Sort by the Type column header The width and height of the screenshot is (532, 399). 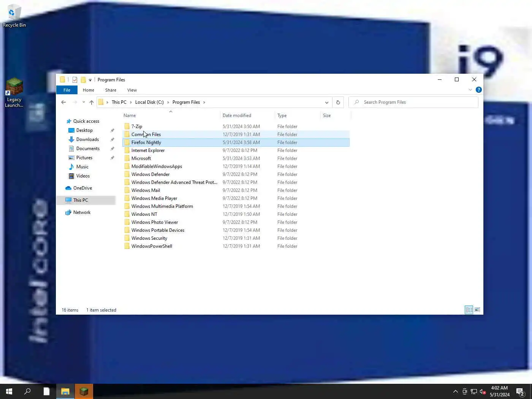point(298,116)
